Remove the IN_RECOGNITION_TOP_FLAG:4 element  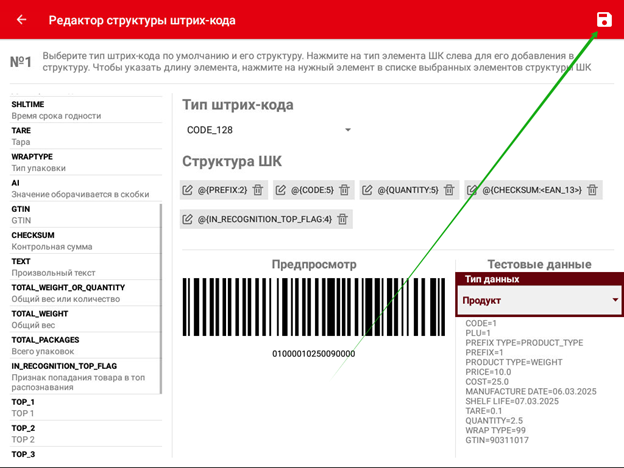[342, 219]
